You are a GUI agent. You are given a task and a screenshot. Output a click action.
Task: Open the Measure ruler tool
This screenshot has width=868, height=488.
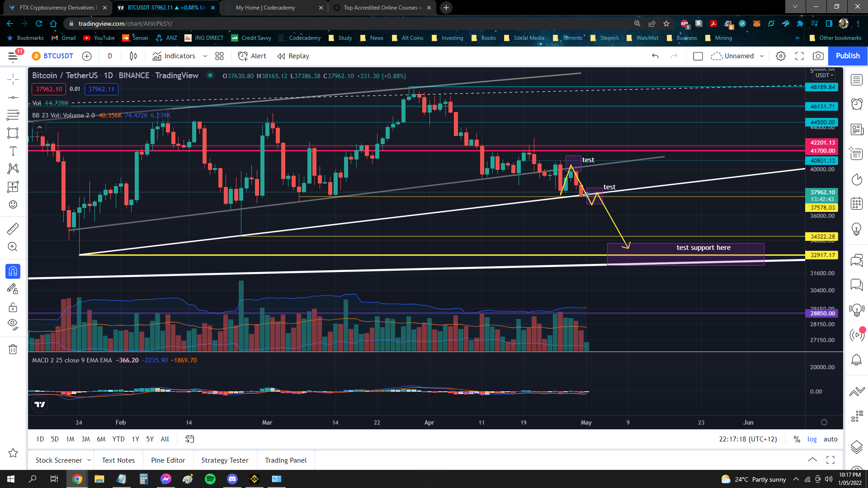click(13, 229)
